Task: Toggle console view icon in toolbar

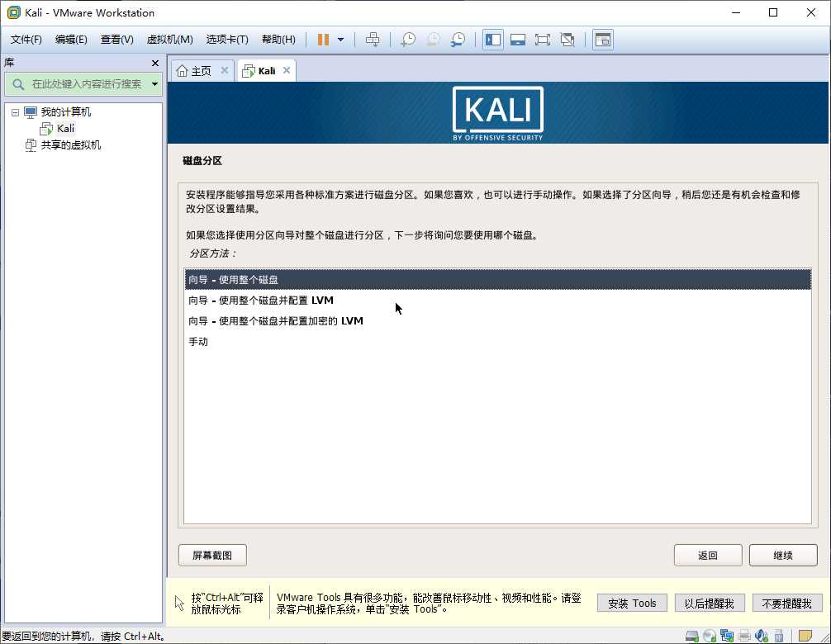Action: click(x=603, y=40)
